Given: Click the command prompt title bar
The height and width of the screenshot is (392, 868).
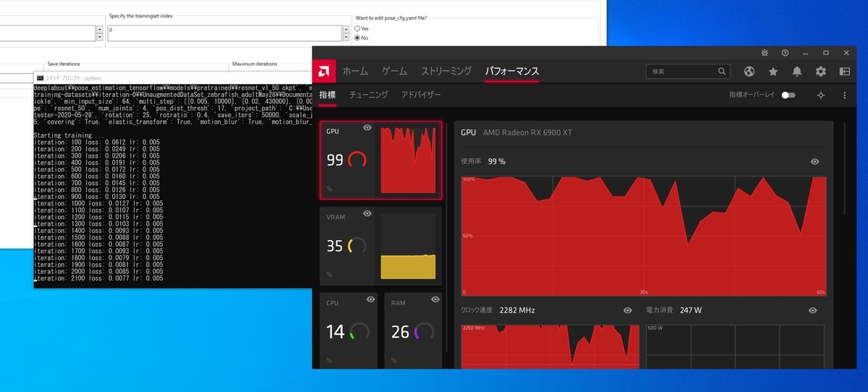Looking at the screenshot, I should pos(174,77).
